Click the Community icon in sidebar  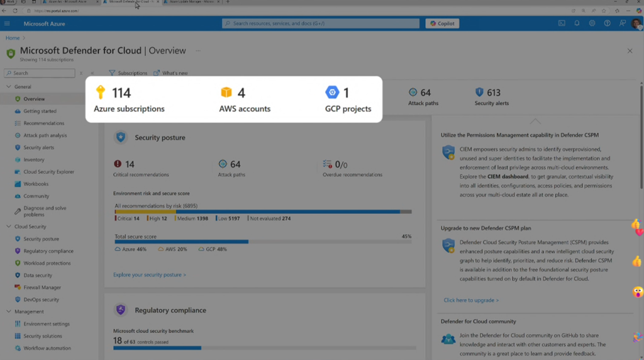[17, 196]
